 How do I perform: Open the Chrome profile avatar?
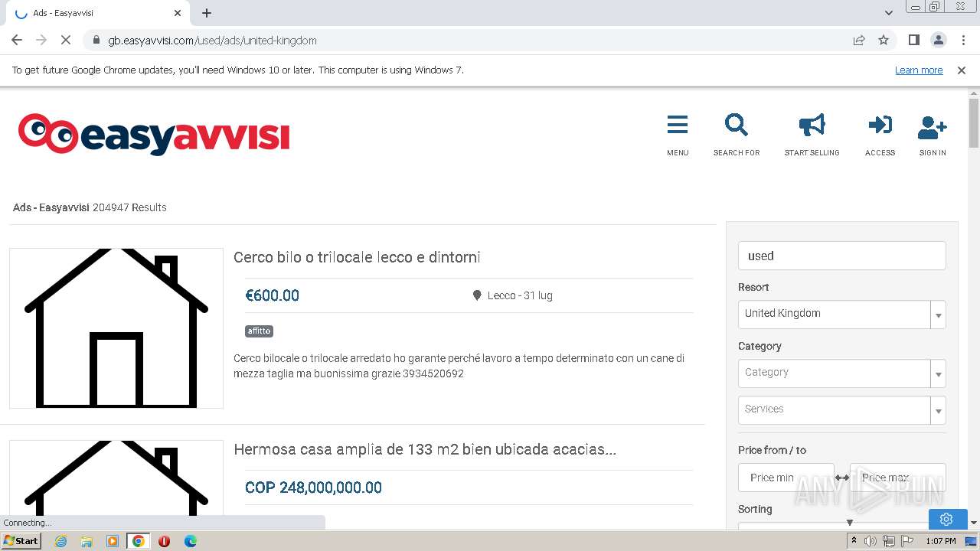pos(938,41)
